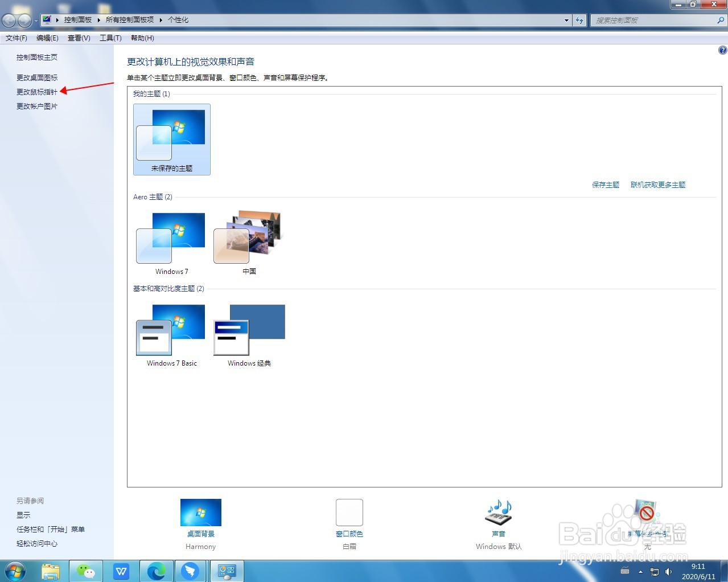
Task: Launch Microsoft Edge from the taskbar
Action: point(157,571)
